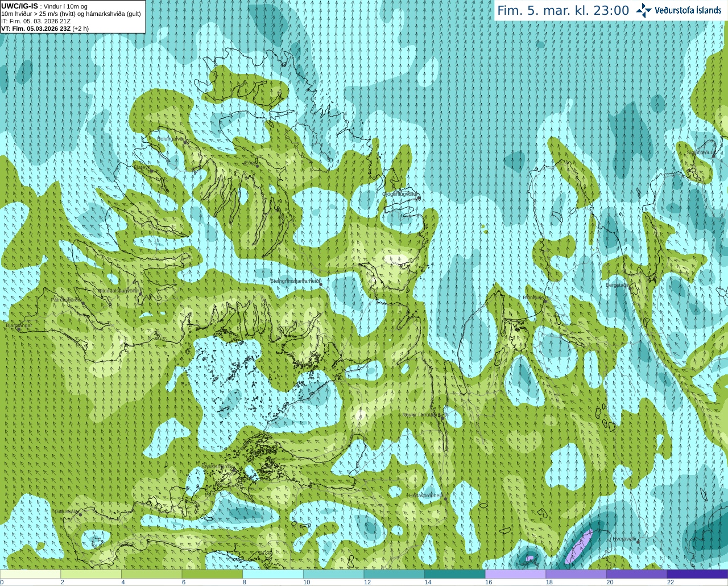Click the 12–14 m/s teal legend swatch
This screenshot has height=586, width=728.
pyautogui.click(x=394, y=574)
